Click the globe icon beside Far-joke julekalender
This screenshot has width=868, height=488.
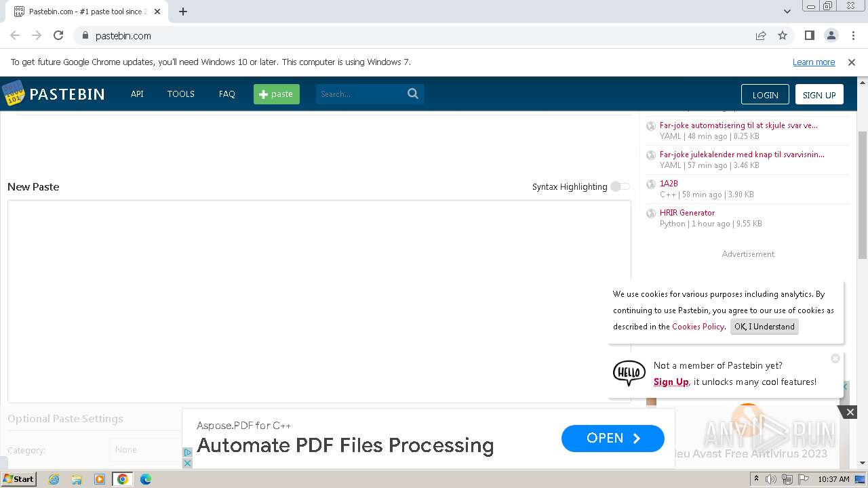click(x=651, y=155)
